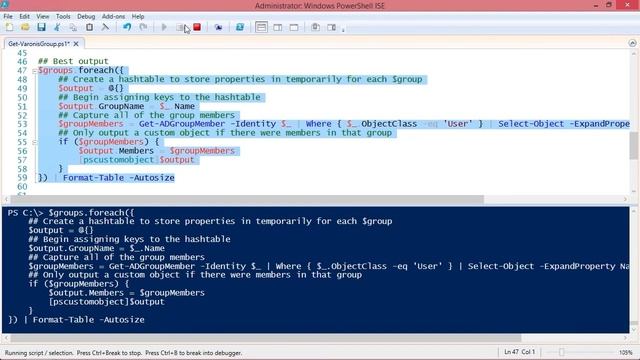Open the Debug menu
The image size is (640, 360).
pyautogui.click(x=86, y=16)
